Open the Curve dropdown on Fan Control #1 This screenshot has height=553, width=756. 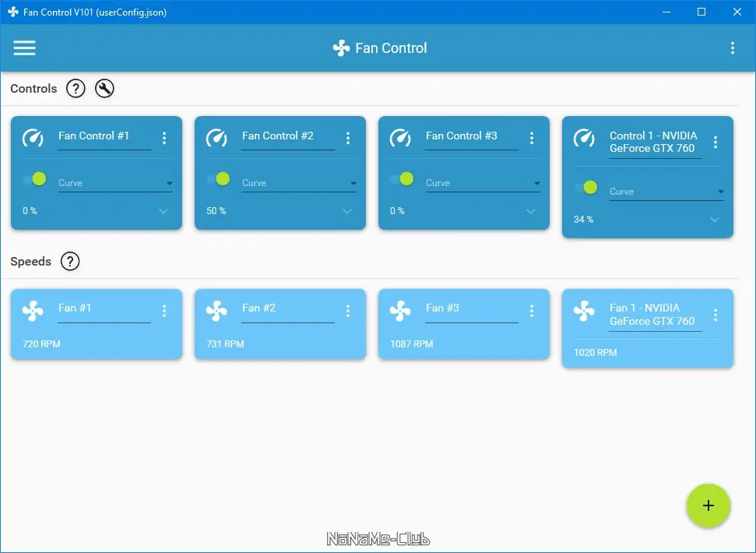[115, 183]
